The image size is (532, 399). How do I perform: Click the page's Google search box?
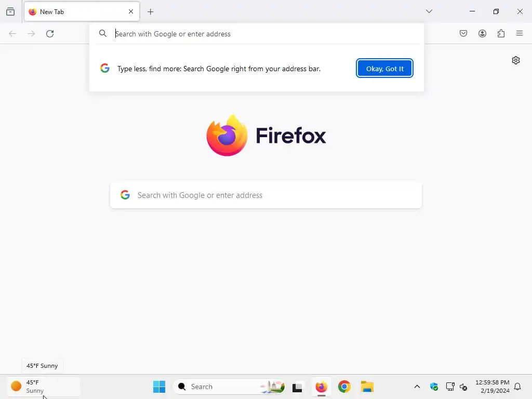click(266, 195)
